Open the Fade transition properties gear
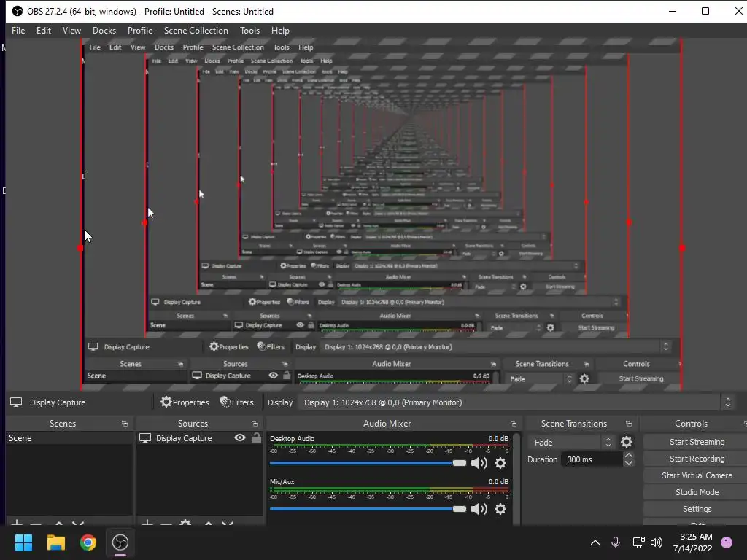 [627, 443]
